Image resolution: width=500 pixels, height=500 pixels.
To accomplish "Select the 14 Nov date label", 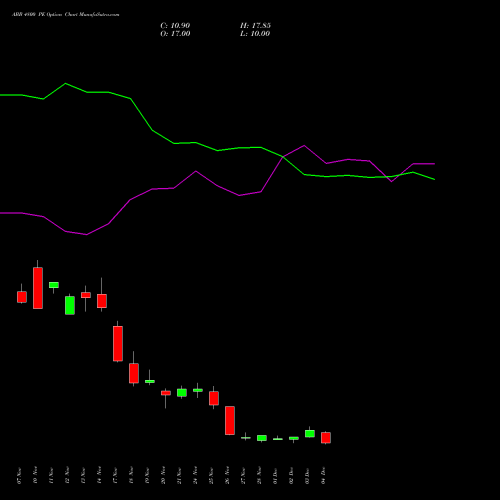I will 99,476.
